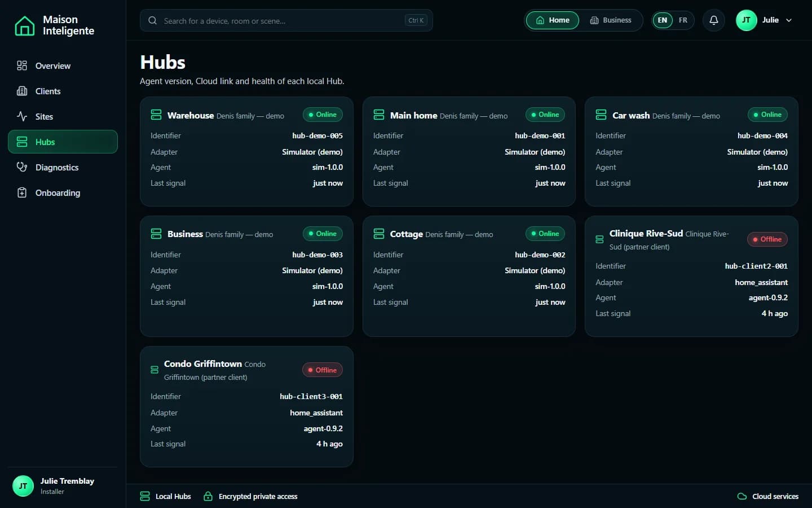The height and width of the screenshot is (508, 812).
Task: Click the JT avatar in the top bar
Action: (746, 20)
